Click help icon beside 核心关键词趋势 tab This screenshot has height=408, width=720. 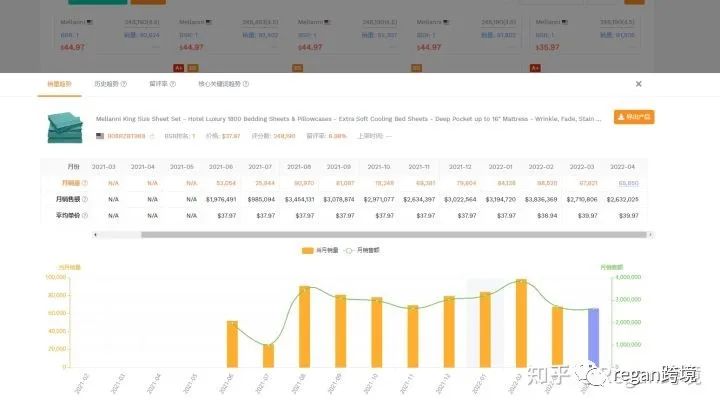[246, 84]
